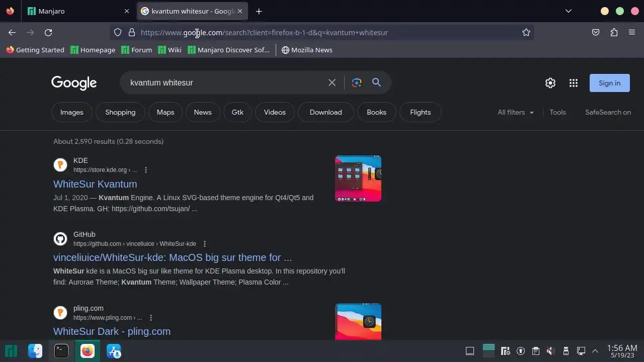This screenshot has height=362, width=644.
Task: Filter results by News
Action: tap(203, 112)
